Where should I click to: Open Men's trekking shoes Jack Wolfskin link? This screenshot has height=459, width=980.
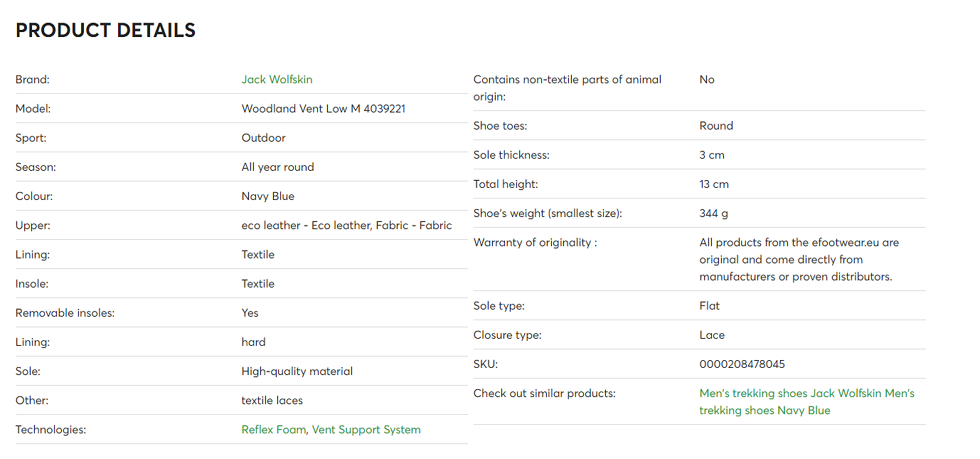coord(791,394)
